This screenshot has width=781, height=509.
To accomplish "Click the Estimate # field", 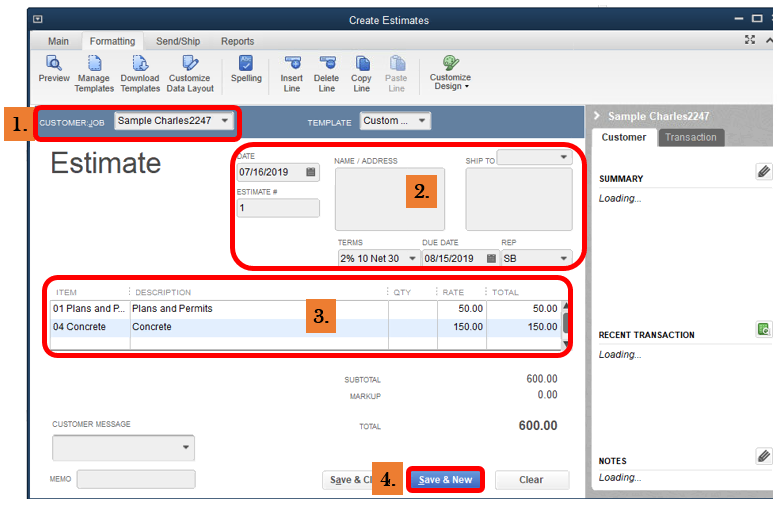I will (x=278, y=208).
